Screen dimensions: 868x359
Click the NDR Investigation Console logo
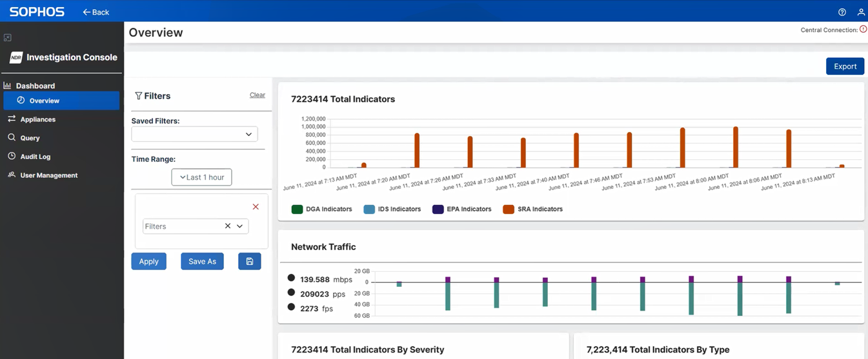click(16, 57)
